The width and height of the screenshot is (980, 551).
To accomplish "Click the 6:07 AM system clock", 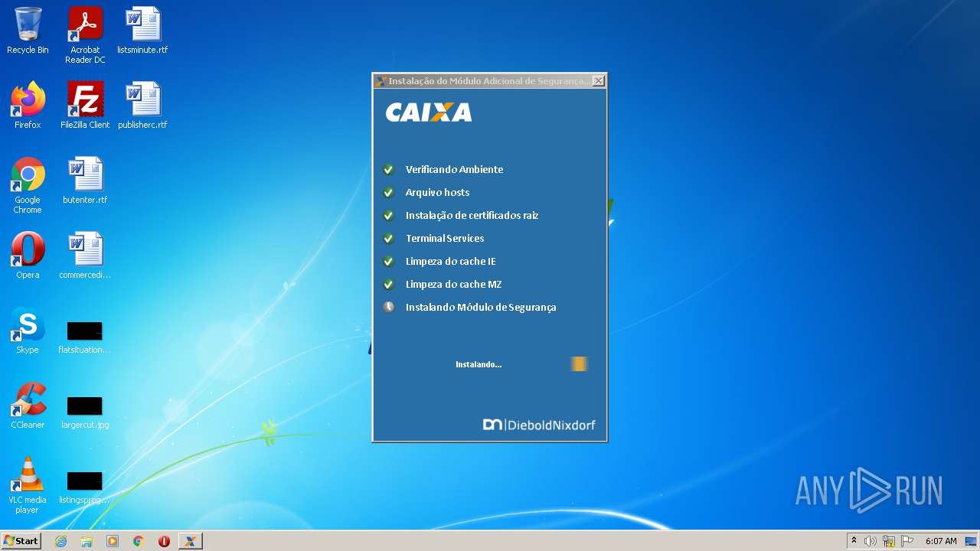I will (x=941, y=541).
